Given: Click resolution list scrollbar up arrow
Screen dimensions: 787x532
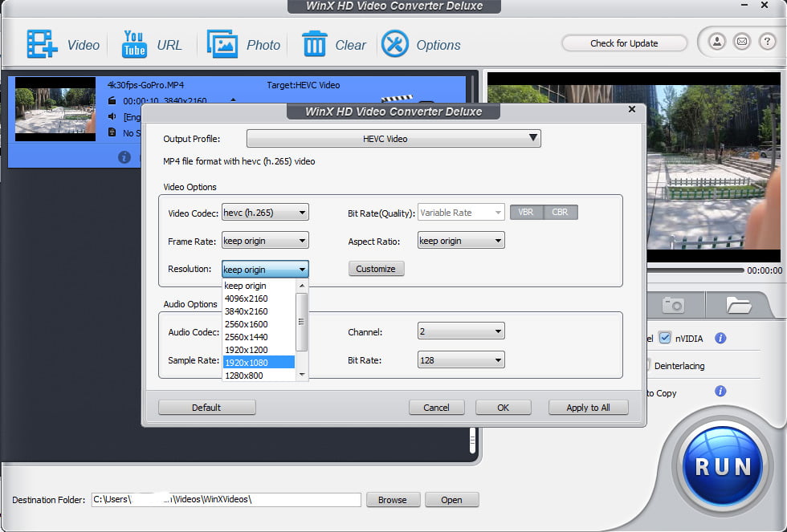Looking at the screenshot, I should pyautogui.click(x=302, y=286).
